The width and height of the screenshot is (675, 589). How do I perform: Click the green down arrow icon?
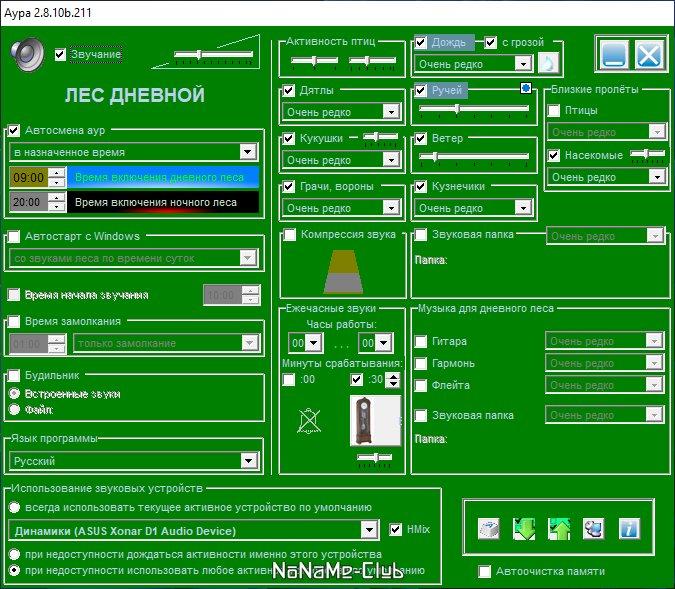click(x=524, y=529)
